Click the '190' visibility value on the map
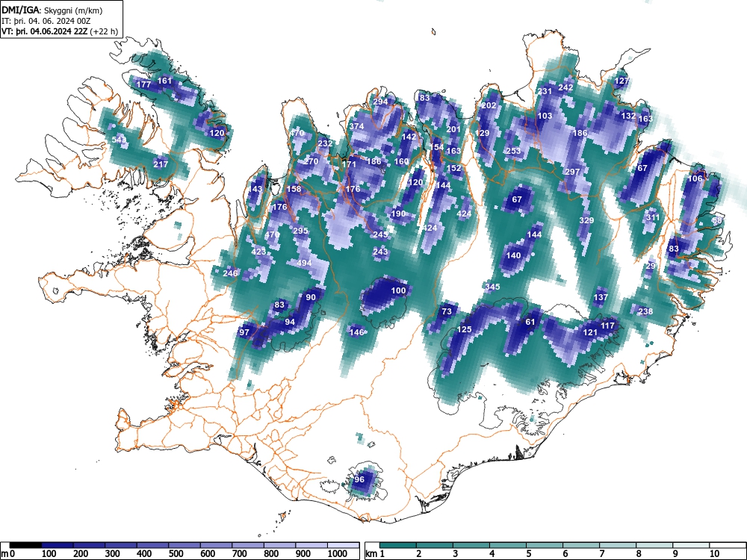 pyautogui.click(x=398, y=214)
